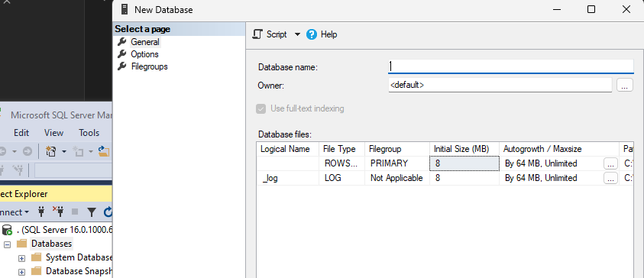The image size is (644, 278).
Task: Open Help via question mark icon
Action: pyautogui.click(x=312, y=34)
